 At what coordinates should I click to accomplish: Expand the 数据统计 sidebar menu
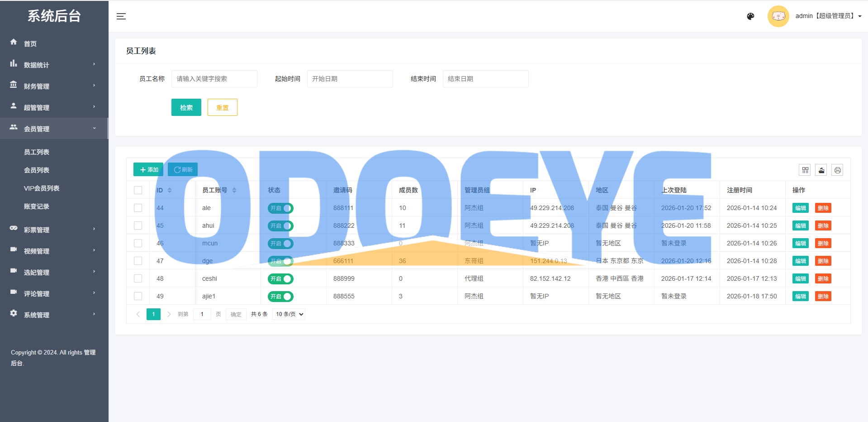53,65
